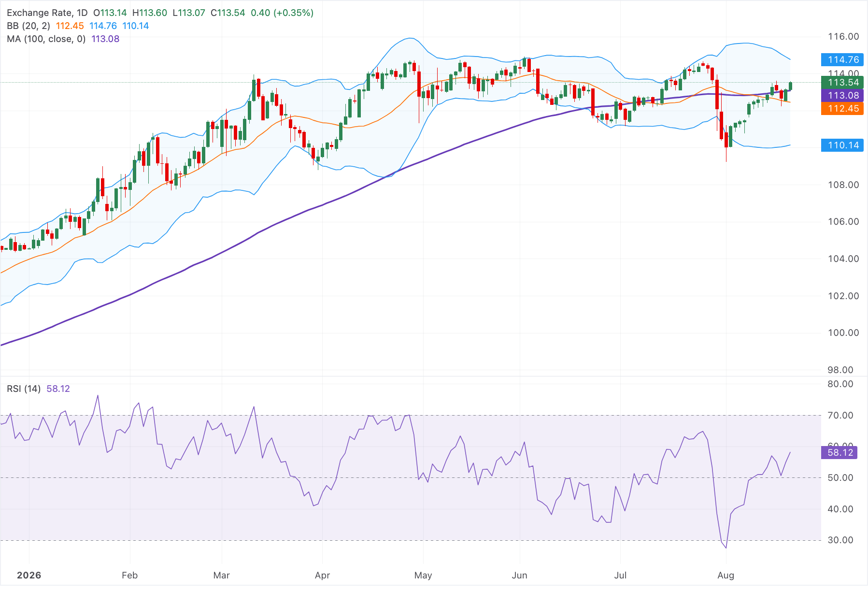Click the 80.00 RSI axis label
The height and width of the screenshot is (591, 868).
point(840,384)
